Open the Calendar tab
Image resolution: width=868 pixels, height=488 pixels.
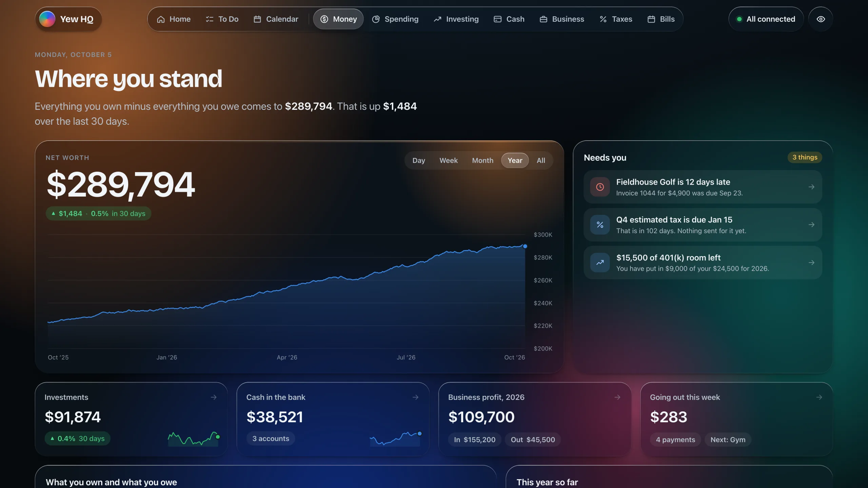(276, 19)
